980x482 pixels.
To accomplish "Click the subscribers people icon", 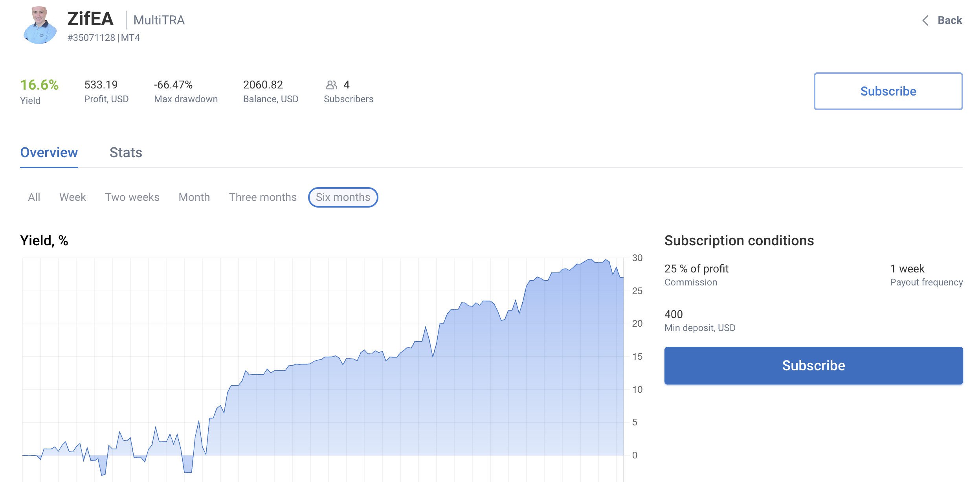I will [331, 85].
